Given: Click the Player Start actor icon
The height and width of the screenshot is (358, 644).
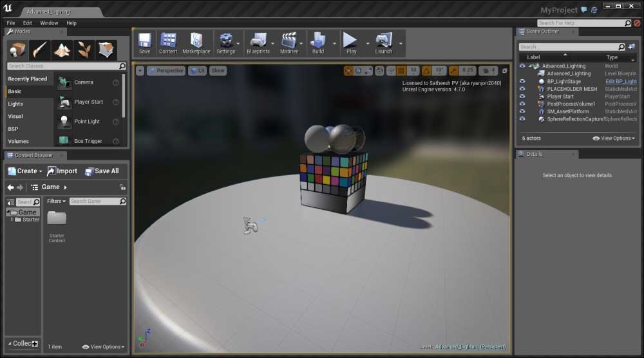Looking at the screenshot, I should tap(64, 102).
